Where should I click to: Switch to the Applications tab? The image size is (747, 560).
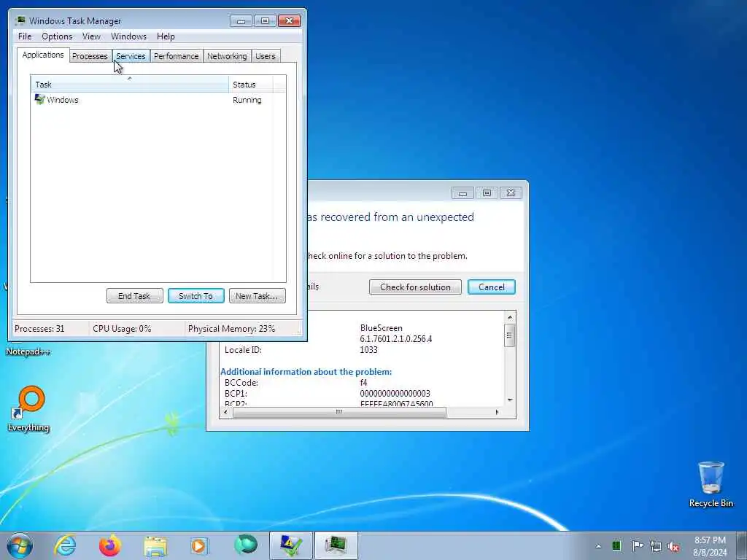tap(43, 55)
